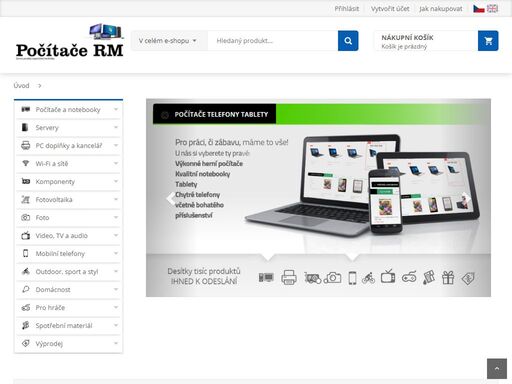Click the Počítače RM logo
Viewport: 512px width, 384px height.
point(70,42)
